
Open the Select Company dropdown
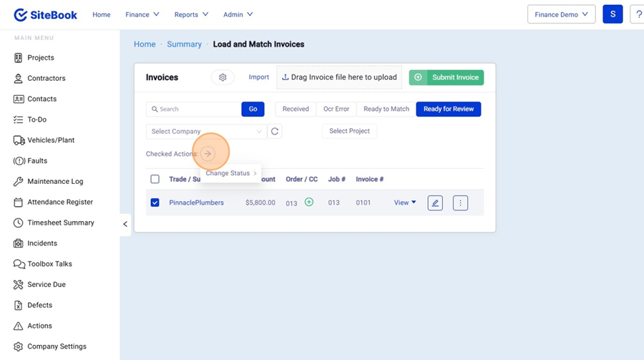pyautogui.click(x=206, y=132)
